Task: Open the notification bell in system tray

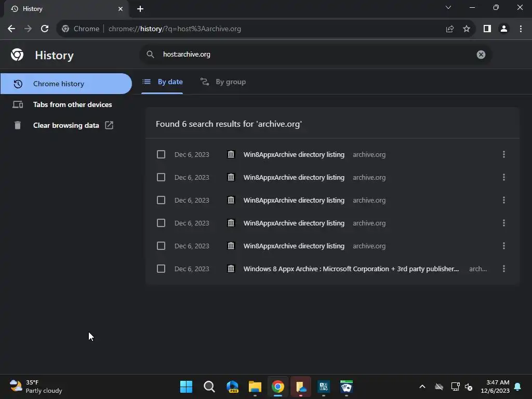Action: (x=518, y=387)
